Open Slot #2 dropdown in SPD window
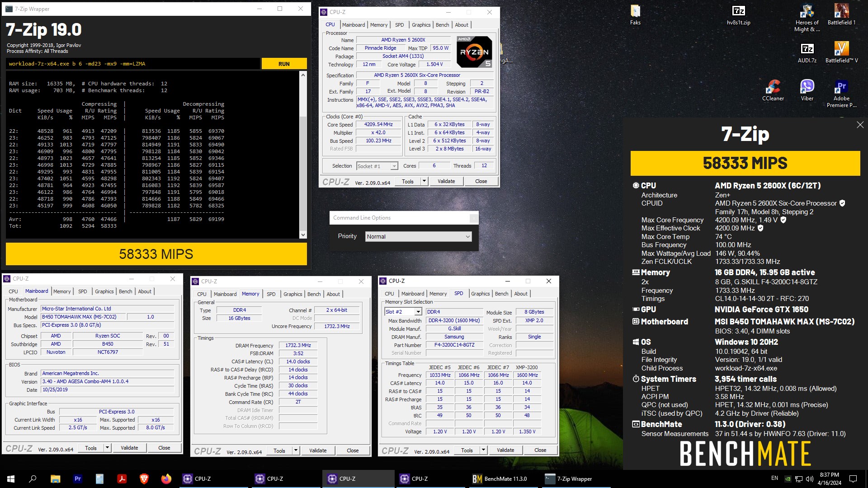Viewport: 868px width, 488px height. [x=403, y=312]
